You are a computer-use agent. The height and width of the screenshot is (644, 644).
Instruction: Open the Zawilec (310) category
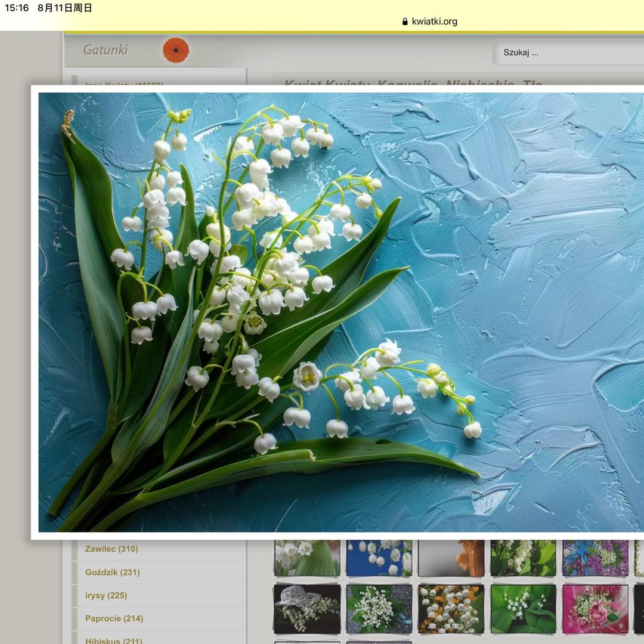pyautogui.click(x=112, y=549)
